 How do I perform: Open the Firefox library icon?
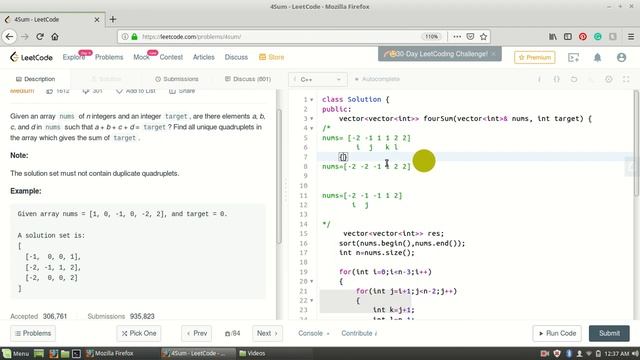553,37
